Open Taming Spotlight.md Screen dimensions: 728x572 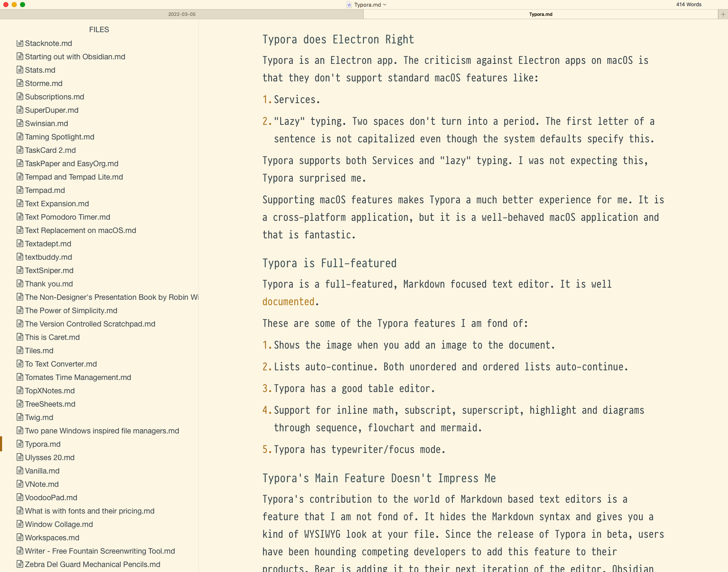pos(60,137)
